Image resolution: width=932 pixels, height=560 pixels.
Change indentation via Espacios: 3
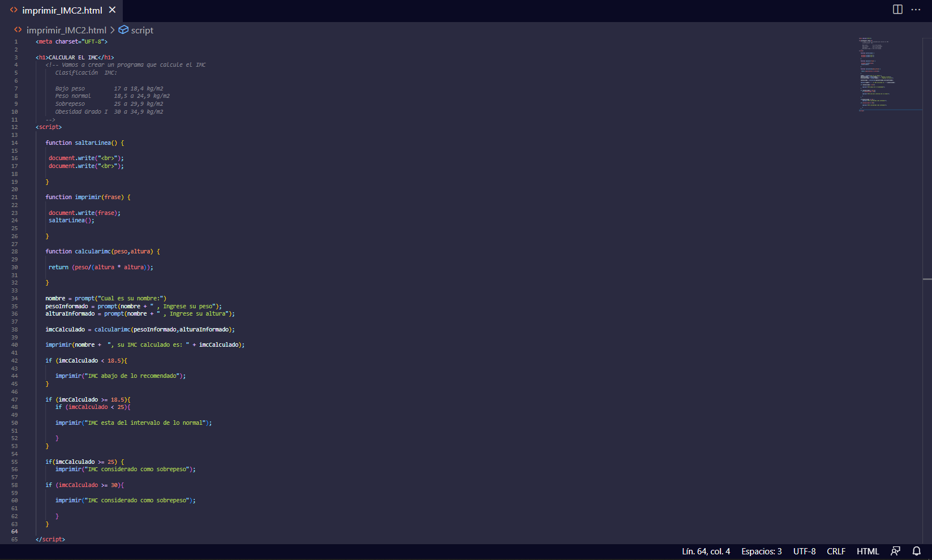click(762, 552)
